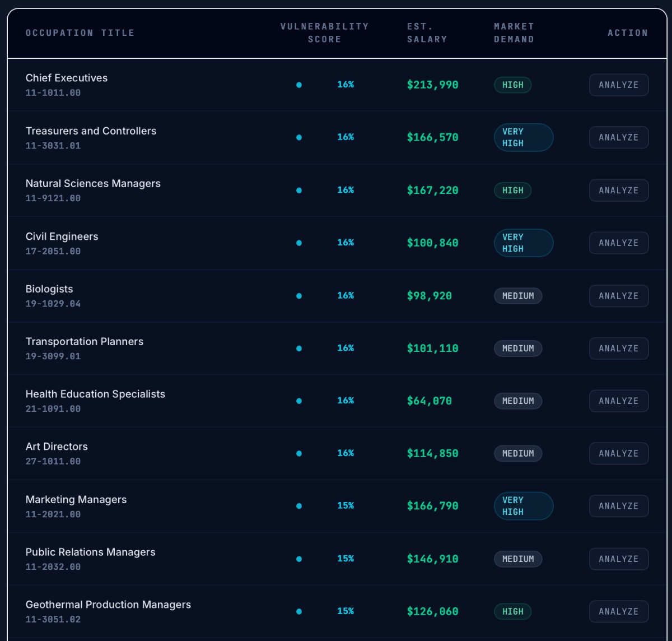This screenshot has height=641, width=672.
Task: Click the High demand badge for Chief Executives
Action: [512, 85]
